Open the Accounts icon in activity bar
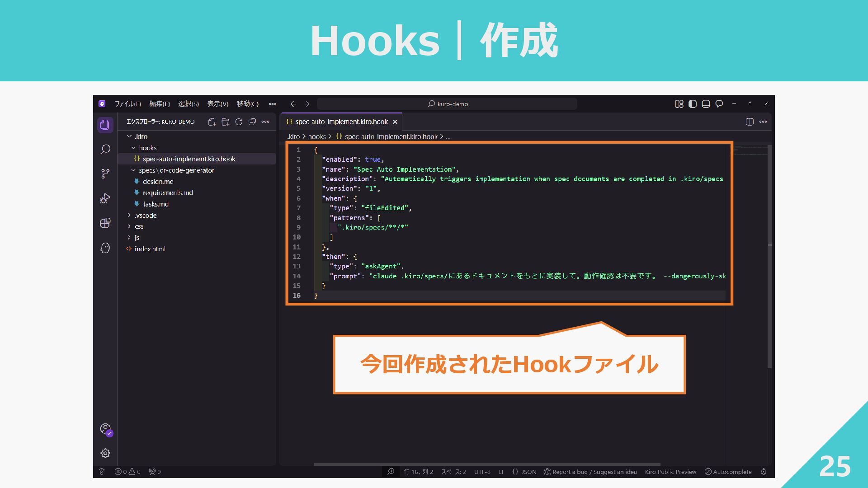868x488 pixels. pyautogui.click(x=105, y=429)
